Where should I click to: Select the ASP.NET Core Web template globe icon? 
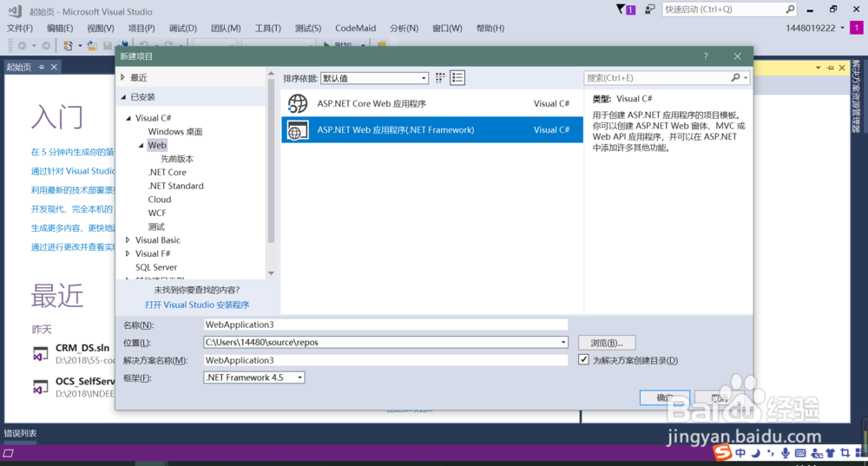297,103
